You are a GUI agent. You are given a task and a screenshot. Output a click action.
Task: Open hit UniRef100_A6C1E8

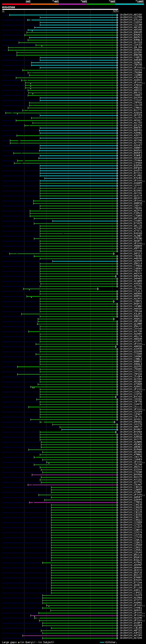click(131, 27)
